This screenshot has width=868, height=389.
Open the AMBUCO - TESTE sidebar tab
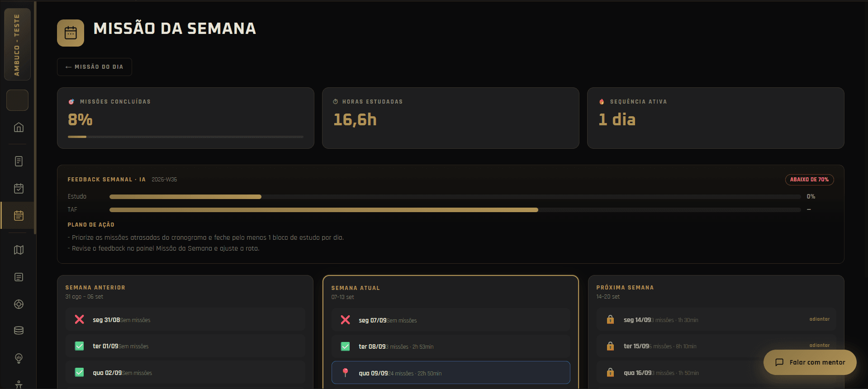click(x=17, y=44)
